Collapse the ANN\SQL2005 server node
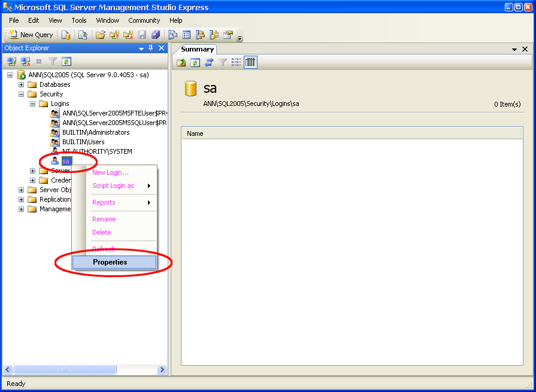536x392 pixels. 10,75
